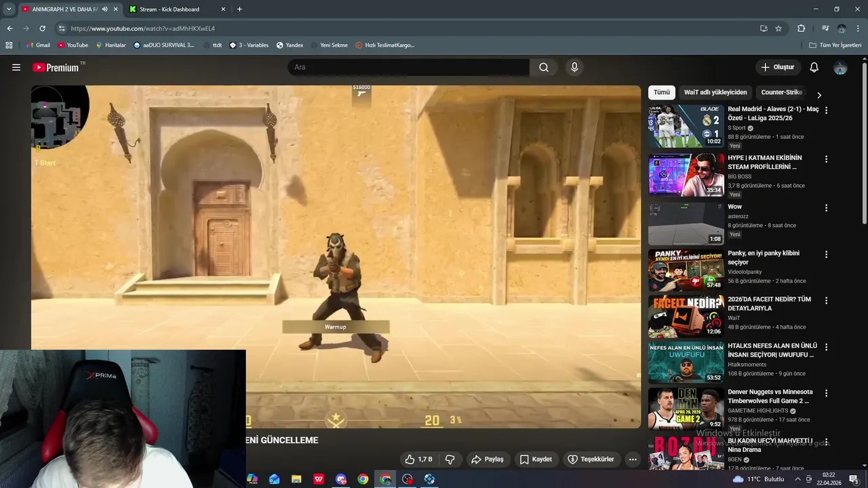Click the search magnifier button

[544, 67]
